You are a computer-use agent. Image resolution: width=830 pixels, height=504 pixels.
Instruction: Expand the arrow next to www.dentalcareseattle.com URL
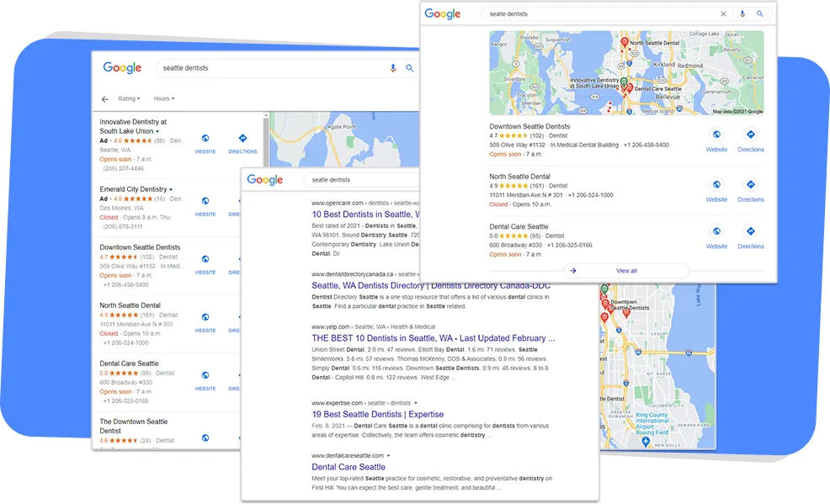(x=389, y=456)
